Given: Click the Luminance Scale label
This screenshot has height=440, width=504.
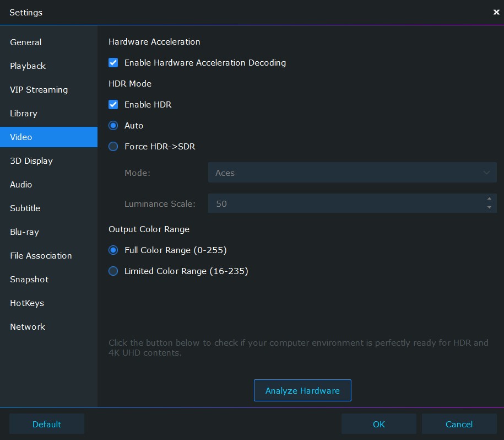Looking at the screenshot, I should tap(160, 203).
